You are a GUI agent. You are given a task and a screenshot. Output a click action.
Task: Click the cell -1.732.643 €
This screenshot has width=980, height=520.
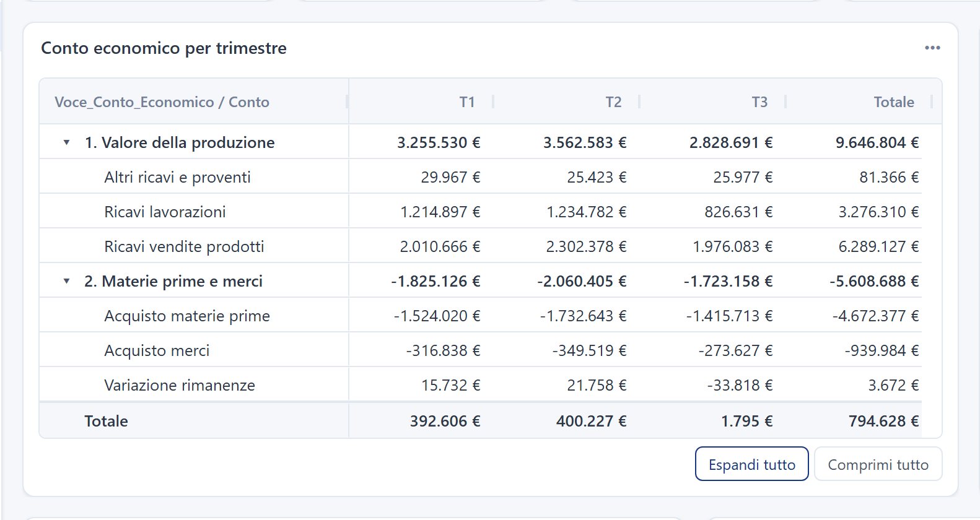pos(583,316)
